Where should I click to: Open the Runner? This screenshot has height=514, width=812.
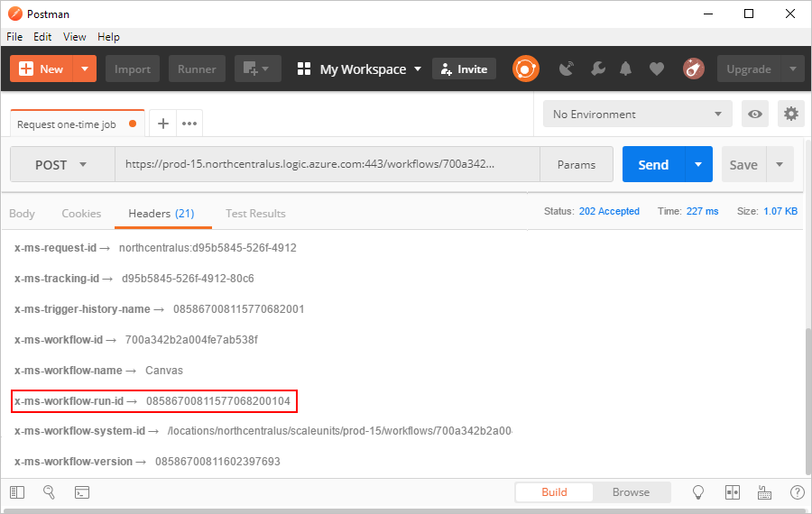coord(197,69)
